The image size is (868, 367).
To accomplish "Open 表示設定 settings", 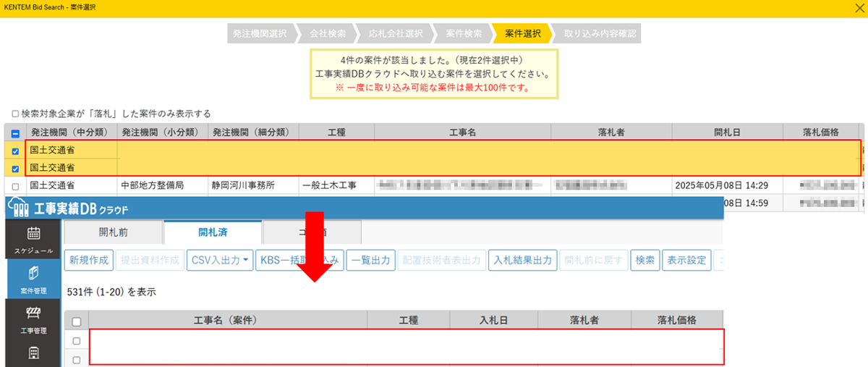I will point(686,261).
